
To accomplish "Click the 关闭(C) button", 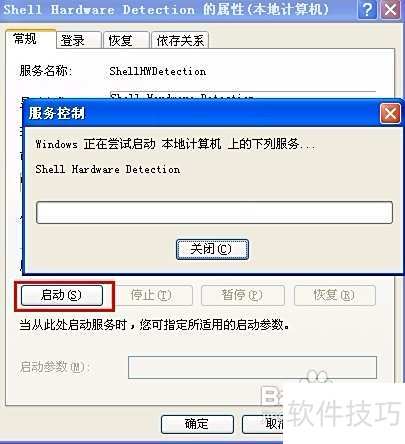I will pos(212,249).
